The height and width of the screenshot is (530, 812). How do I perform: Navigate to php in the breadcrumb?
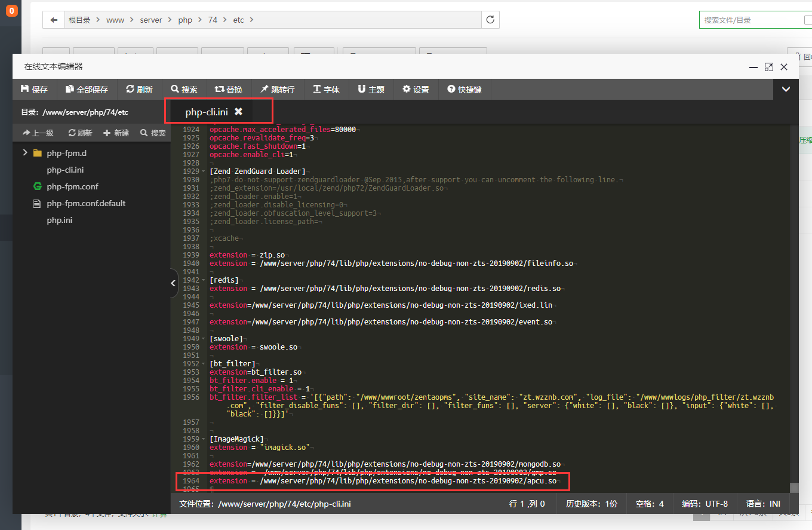tap(185, 20)
